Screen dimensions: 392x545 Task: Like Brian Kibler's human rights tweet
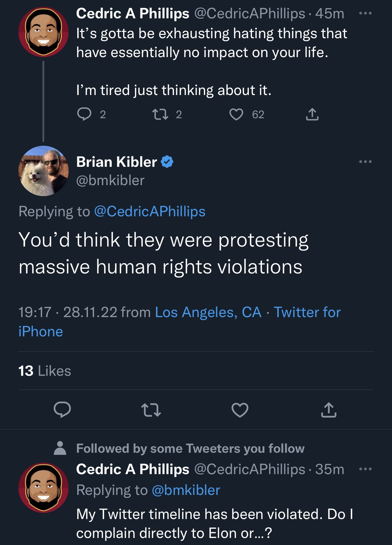tap(240, 410)
